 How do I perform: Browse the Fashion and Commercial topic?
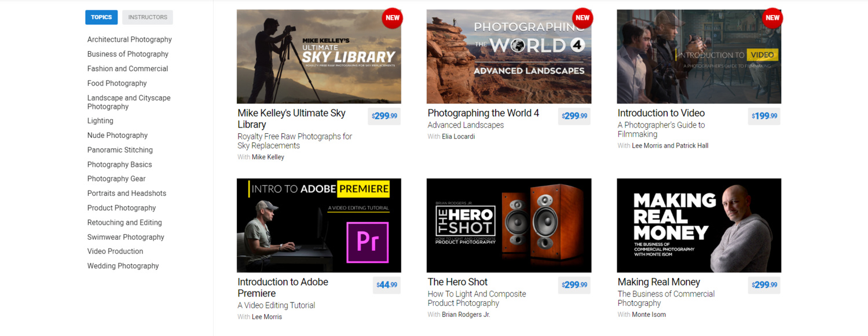(x=127, y=68)
